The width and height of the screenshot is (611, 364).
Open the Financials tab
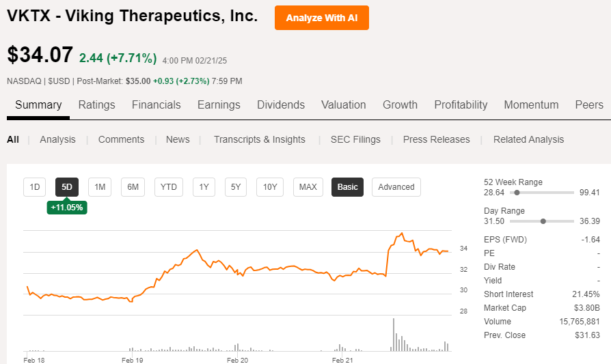pos(156,104)
